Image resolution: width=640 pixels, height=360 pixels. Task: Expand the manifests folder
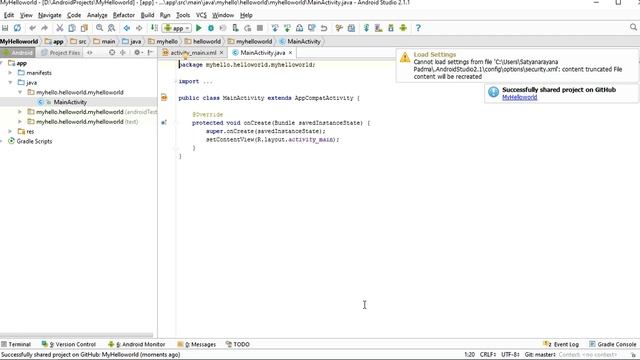point(10,73)
